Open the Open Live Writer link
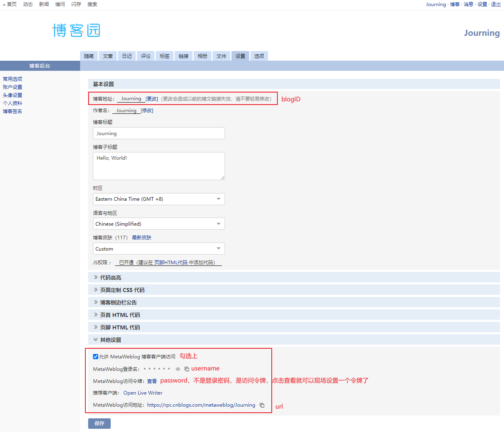 pyautogui.click(x=143, y=393)
